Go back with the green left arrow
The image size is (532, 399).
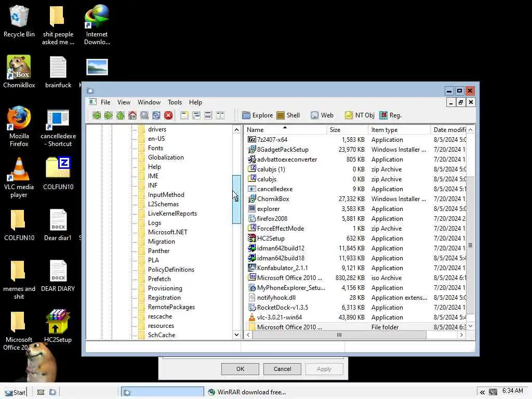[x=96, y=115]
